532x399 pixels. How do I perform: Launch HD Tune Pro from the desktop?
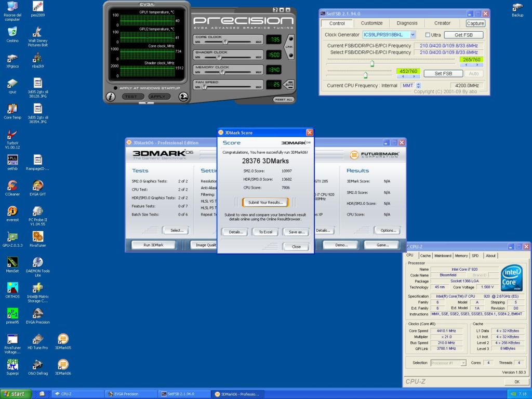[x=37, y=341]
